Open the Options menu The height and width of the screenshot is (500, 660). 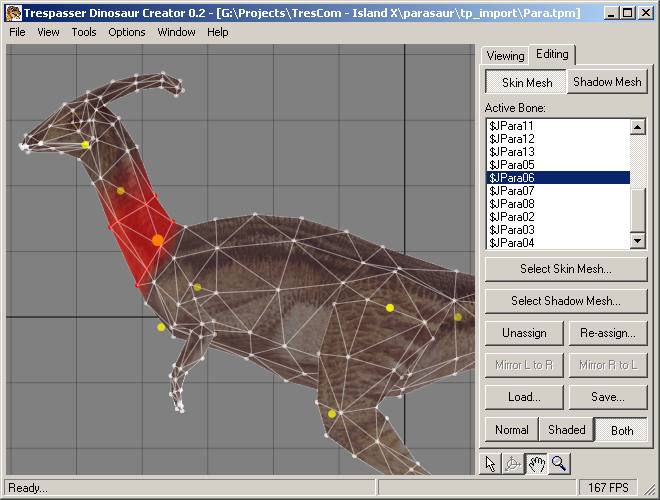click(x=127, y=32)
